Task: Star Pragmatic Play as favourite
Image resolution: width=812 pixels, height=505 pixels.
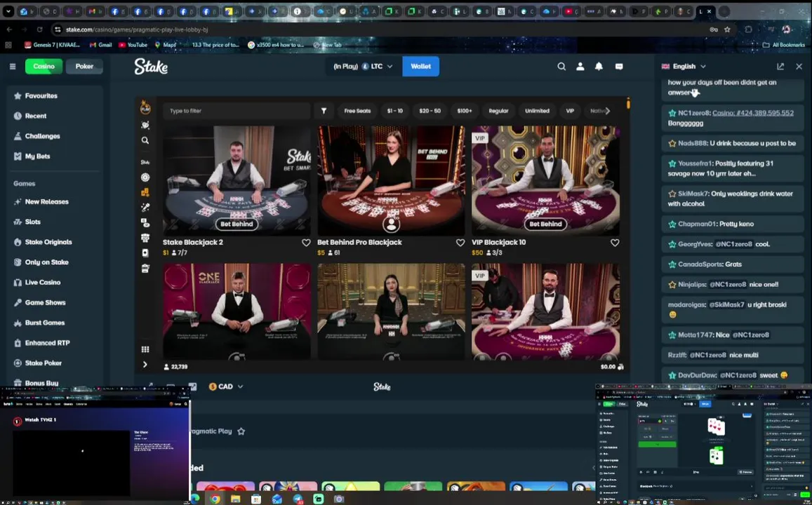Action: [241, 431]
